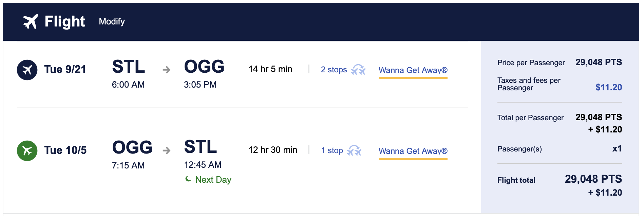Click the Flight total points amount
Image resolution: width=644 pixels, height=216 pixels.
[593, 179]
